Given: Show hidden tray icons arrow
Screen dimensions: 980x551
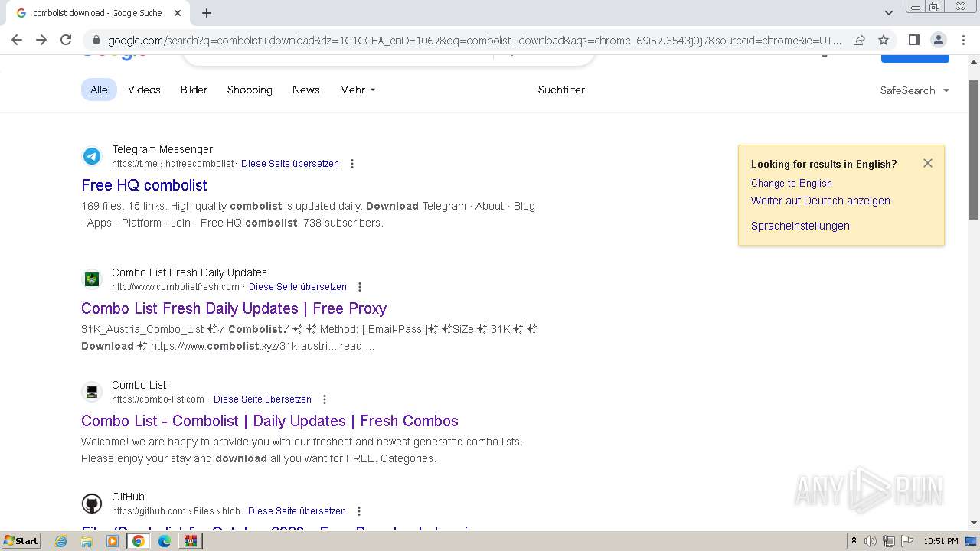Looking at the screenshot, I should click(x=854, y=541).
